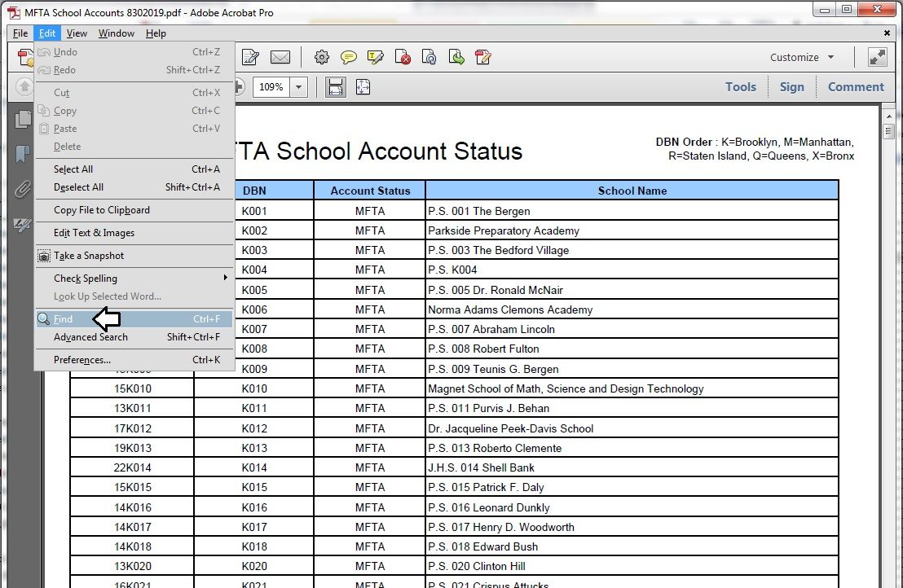Viewport: 903px width, 588px height.
Task: Open the zoom percentage dropdown arrow
Action: (298, 87)
